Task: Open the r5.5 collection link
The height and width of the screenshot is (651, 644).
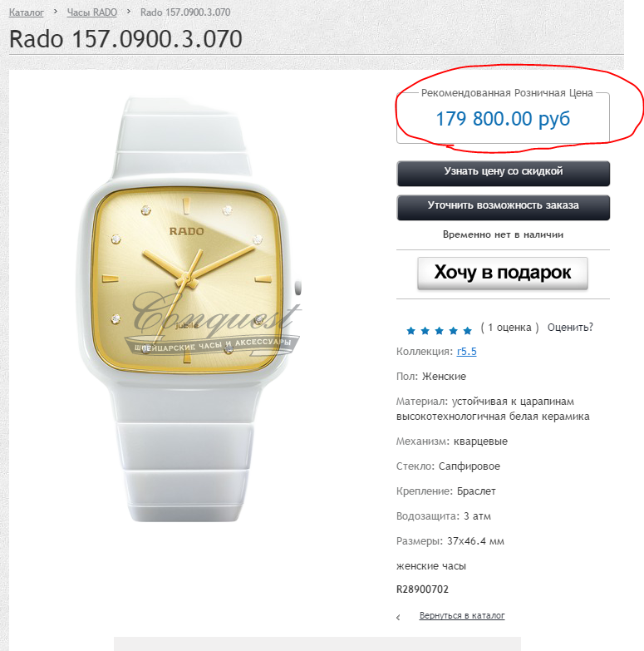Action: [x=466, y=352]
